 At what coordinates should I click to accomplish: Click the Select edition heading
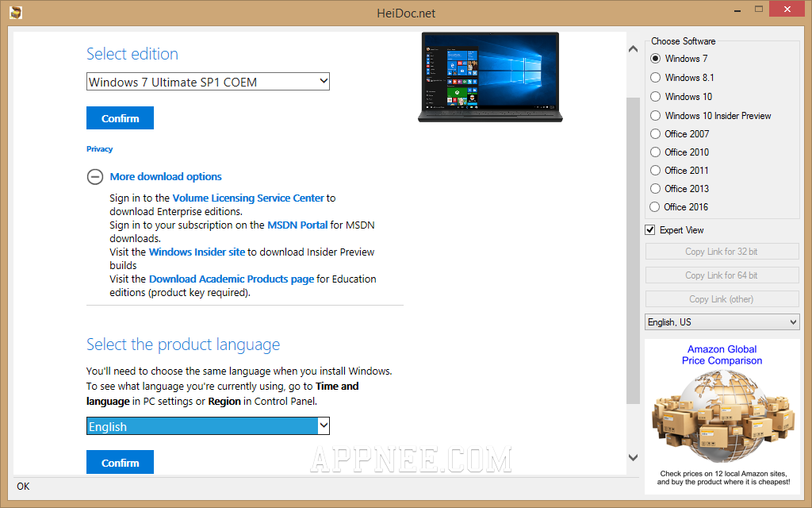(x=132, y=54)
